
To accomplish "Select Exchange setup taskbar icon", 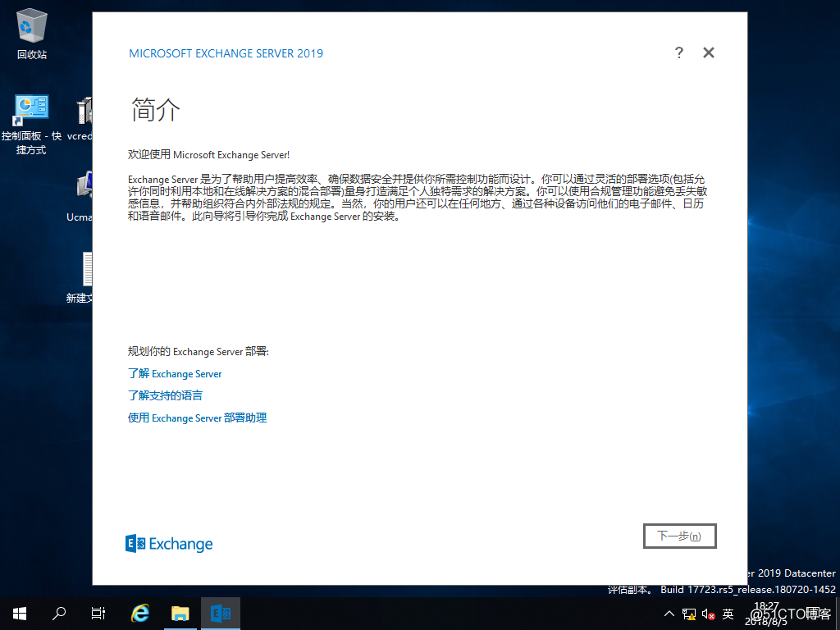I will tap(221, 614).
